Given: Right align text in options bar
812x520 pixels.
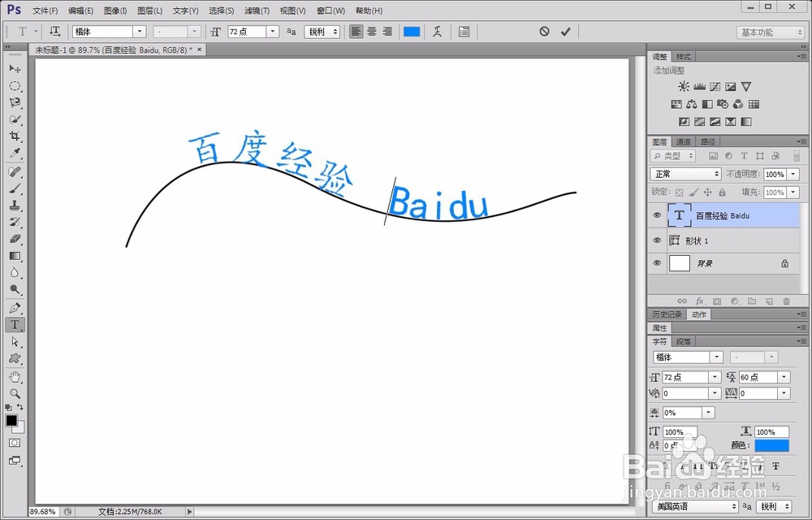Looking at the screenshot, I should 387,32.
